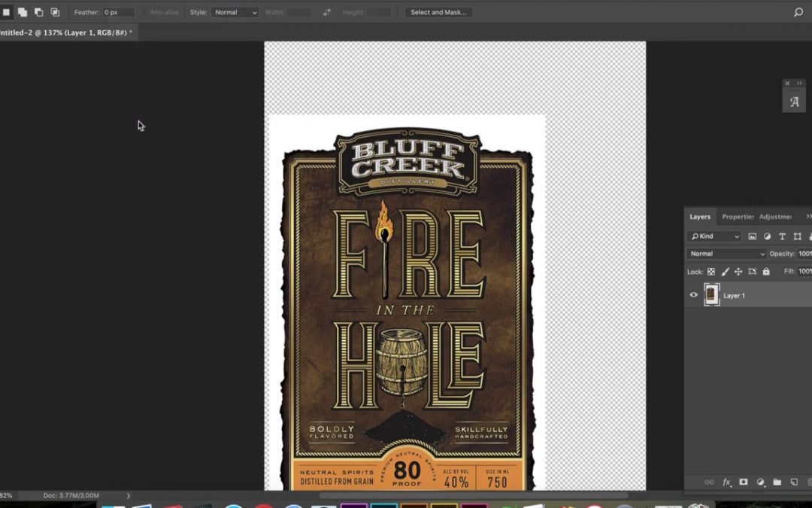Lock image pixels with brush icon

click(725, 272)
